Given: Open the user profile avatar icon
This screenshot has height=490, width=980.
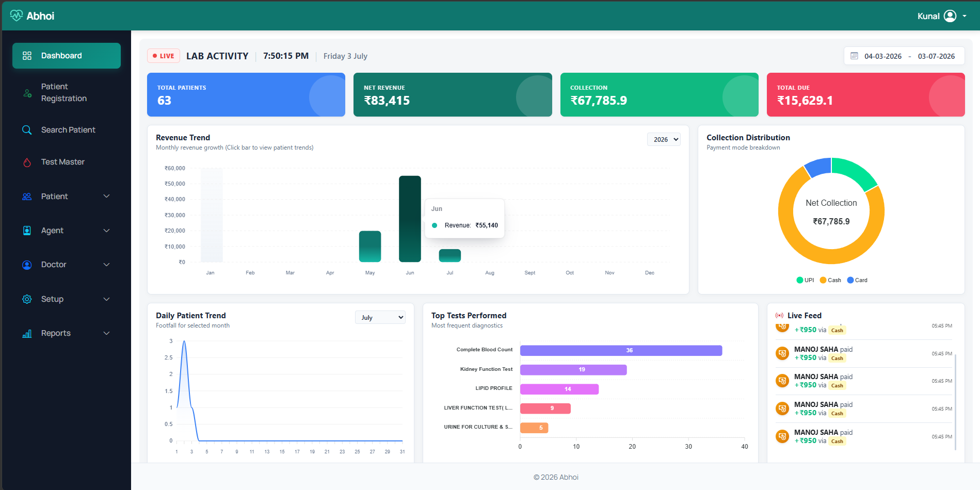Looking at the screenshot, I should coord(950,16).
